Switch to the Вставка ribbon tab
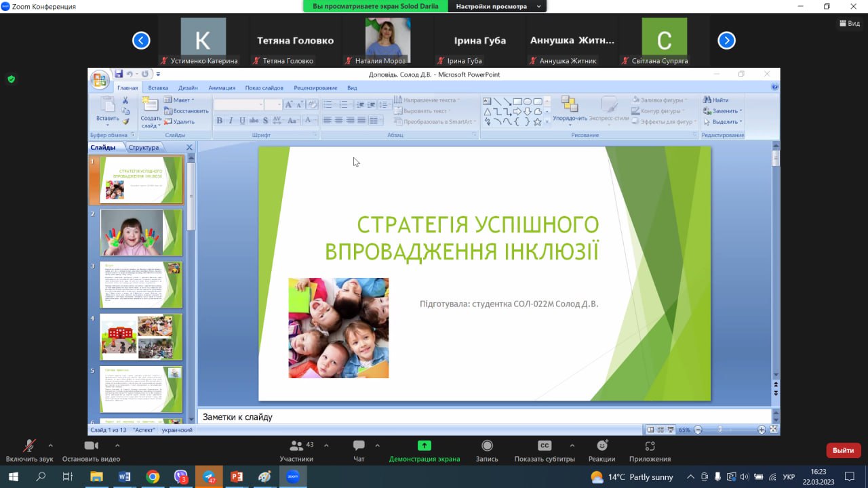Screen dimensions: 868x488 pos(158,87)
